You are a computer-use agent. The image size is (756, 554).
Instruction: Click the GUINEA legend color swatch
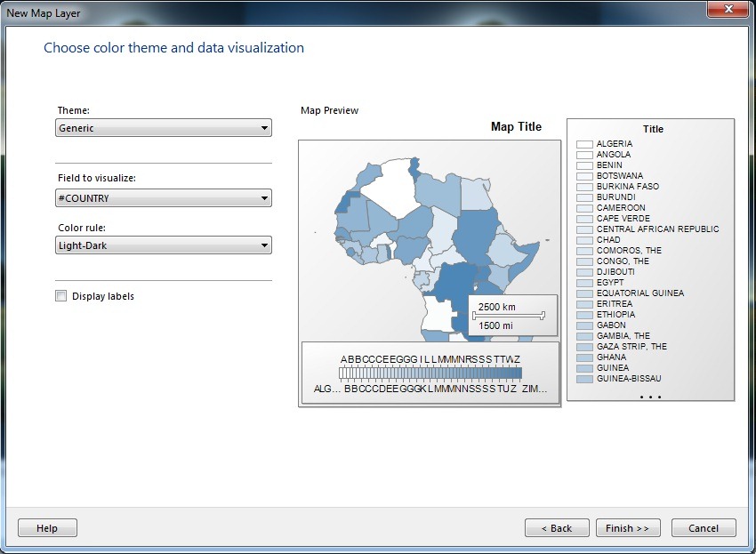click(x=584, y=368)
